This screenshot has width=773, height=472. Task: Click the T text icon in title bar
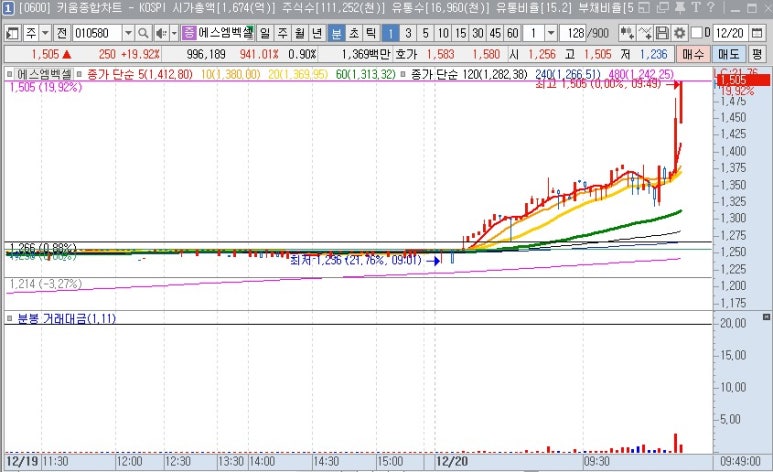point(696,7)
